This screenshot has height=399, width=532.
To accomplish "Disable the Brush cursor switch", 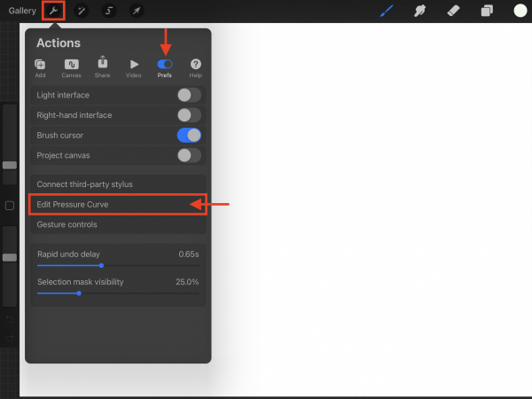I will [x=190, y=135].
